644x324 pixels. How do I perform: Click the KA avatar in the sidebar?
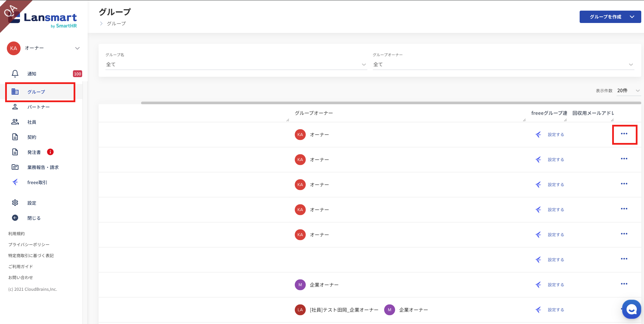[x=14, y=48]
